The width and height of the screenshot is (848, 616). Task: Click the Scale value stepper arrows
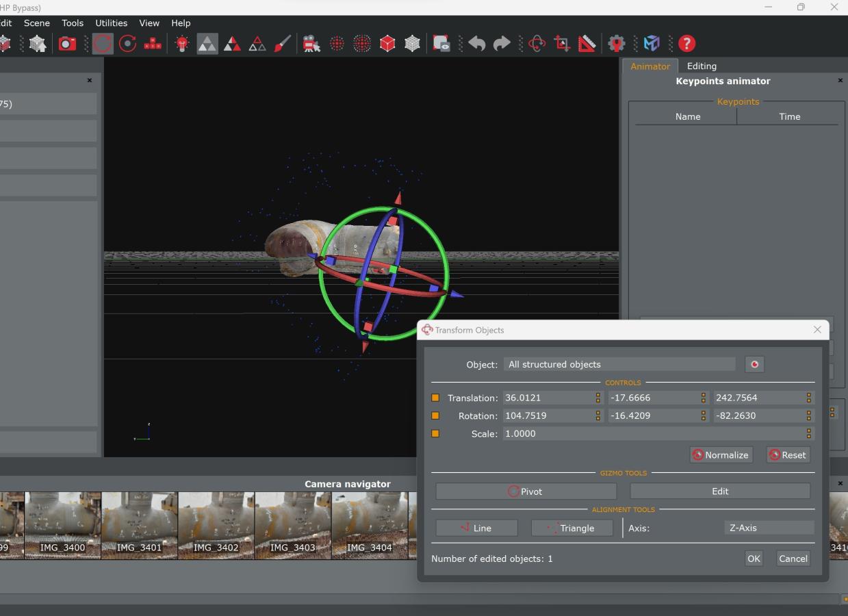point(808,433)
